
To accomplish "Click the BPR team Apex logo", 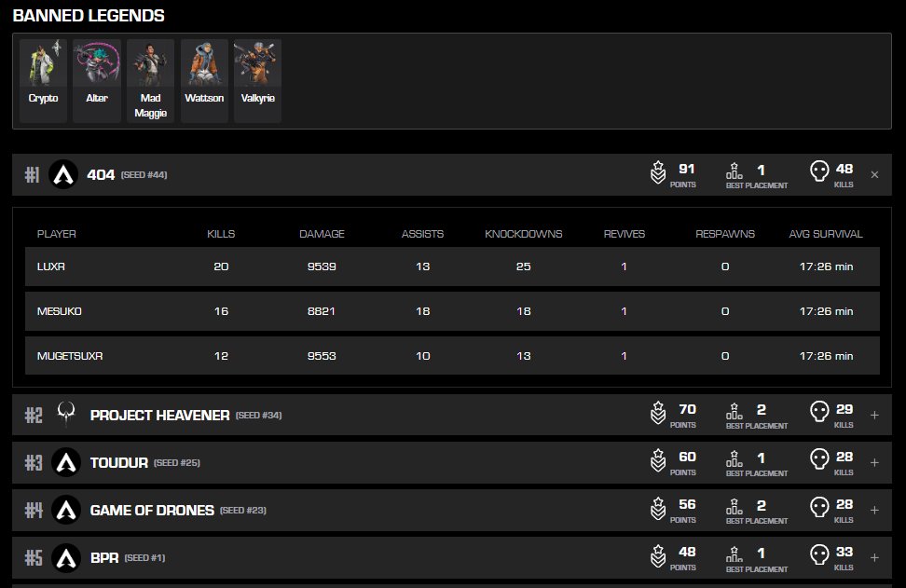I will [x=66, y=557].
